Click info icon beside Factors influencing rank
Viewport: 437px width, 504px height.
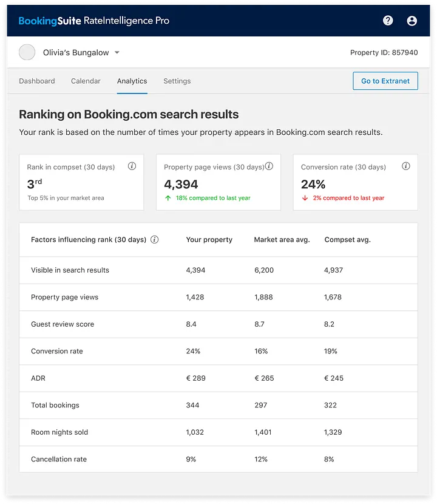[155, 240]
